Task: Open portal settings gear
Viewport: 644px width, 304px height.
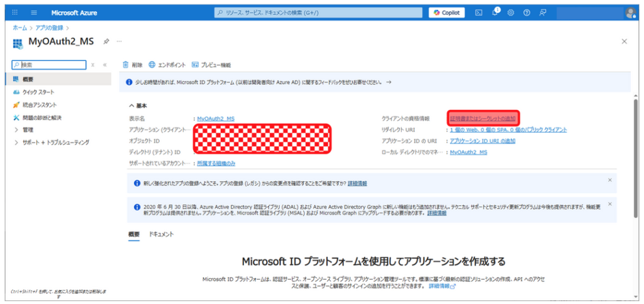Action: (511, 13)
